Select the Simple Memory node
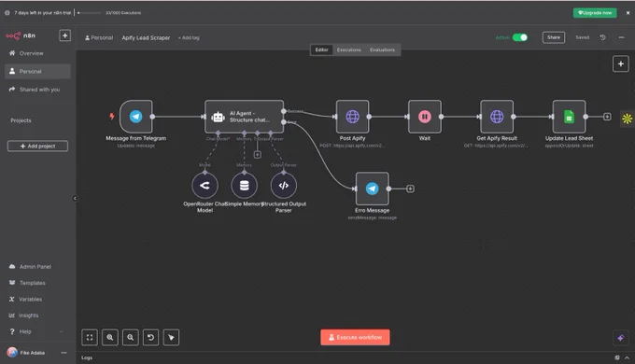Screen dimensions: 635x364 [x=244, y=186]
